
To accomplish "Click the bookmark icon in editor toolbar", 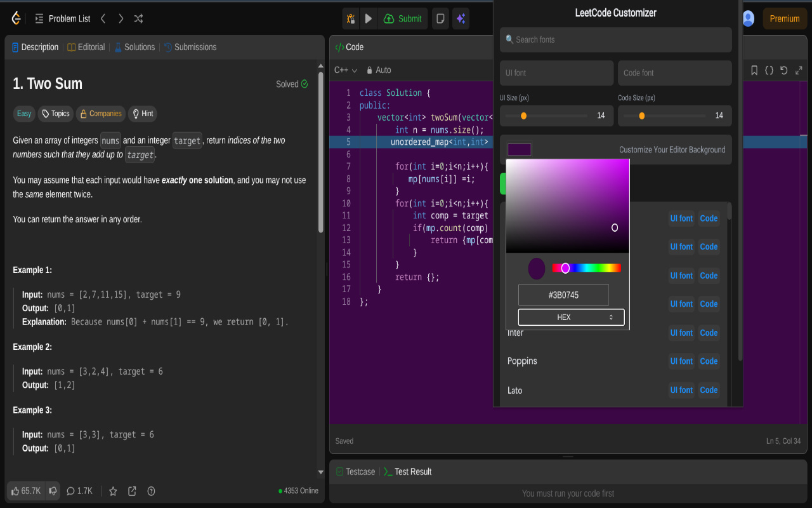I will [x=754, y=70].
